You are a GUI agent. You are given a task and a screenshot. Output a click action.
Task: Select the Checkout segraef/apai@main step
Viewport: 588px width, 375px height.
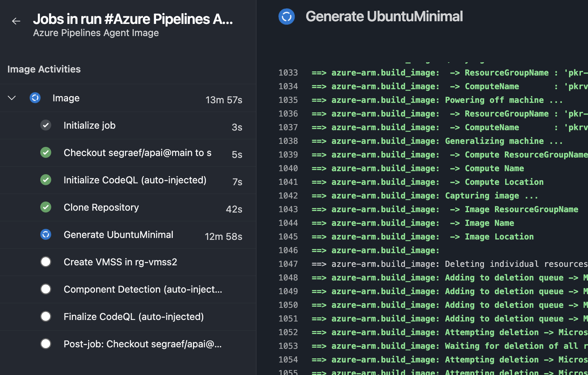pyautogui.click(x=128, y=153)
